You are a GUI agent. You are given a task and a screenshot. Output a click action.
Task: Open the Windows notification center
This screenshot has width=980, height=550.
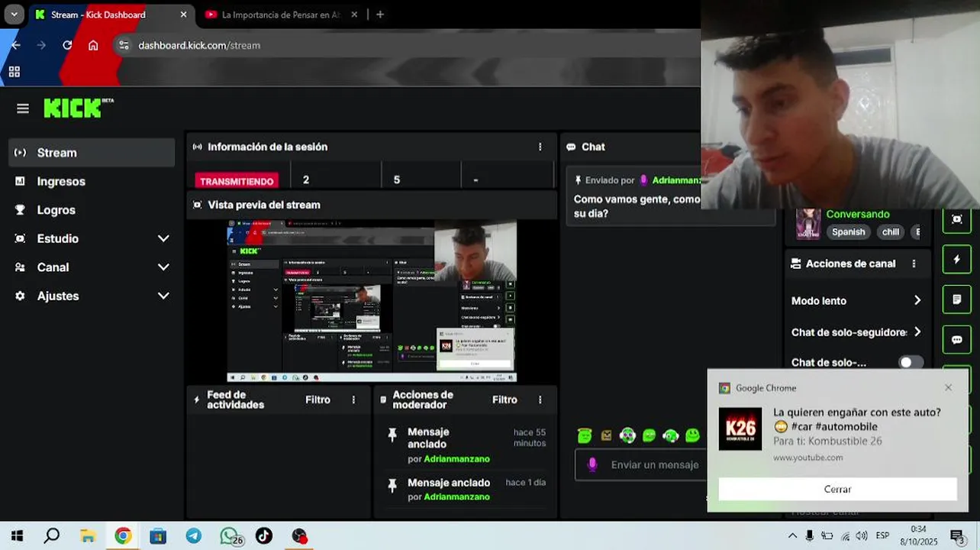point(957,536)
